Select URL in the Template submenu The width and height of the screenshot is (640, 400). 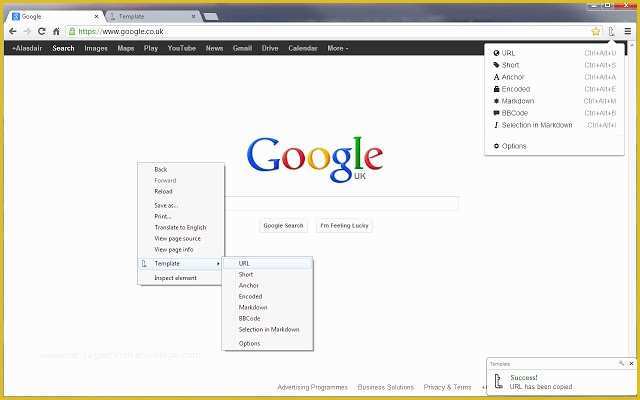pyautogui.click(x=268, y=264)
